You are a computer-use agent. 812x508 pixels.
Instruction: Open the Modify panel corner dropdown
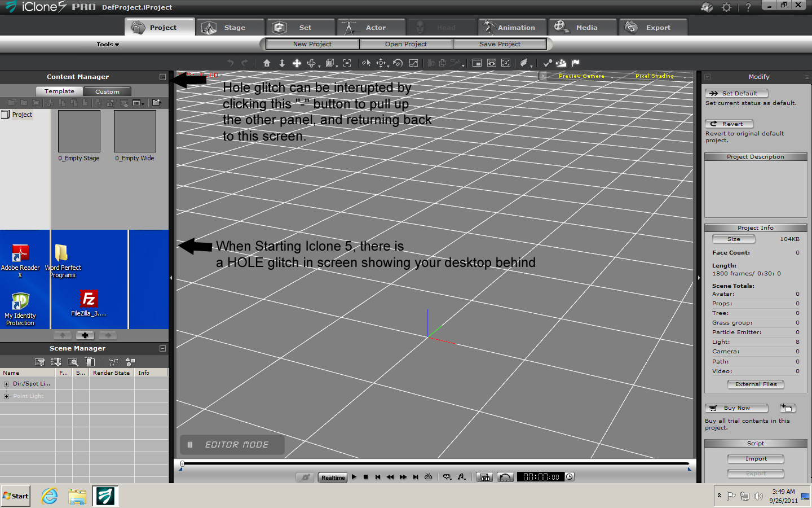(707, 77)
